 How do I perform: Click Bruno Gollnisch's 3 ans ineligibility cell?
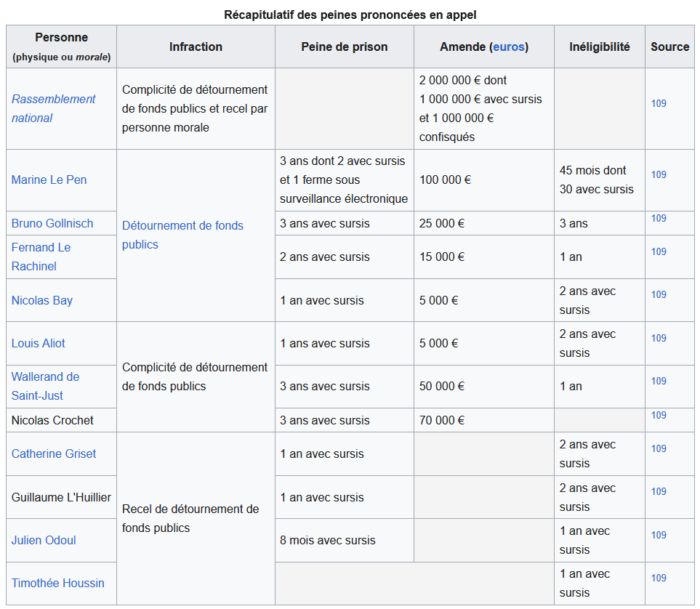click(x=600, y=223)
